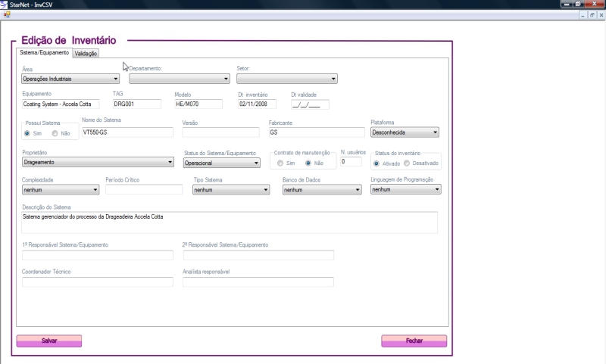
Task: Select the Sistema/Equipamento tab
Action: click(44, 53)
